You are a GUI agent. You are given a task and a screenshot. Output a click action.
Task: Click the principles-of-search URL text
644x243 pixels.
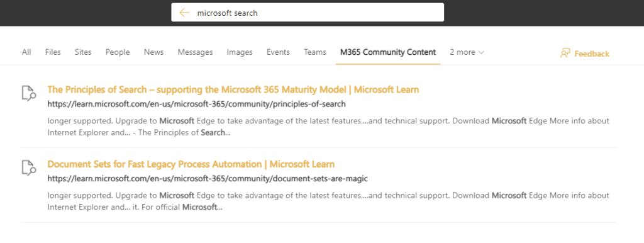click(x=196, y=105)
